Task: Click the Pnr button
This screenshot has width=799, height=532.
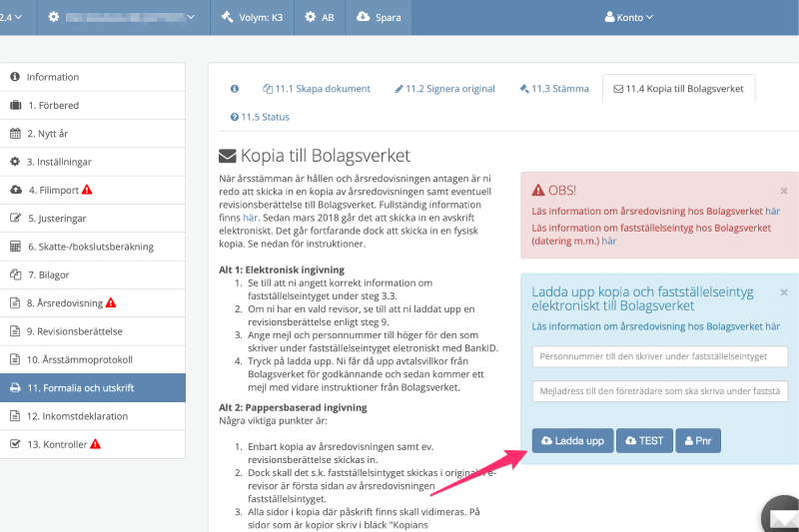Action: pos(698,440)
